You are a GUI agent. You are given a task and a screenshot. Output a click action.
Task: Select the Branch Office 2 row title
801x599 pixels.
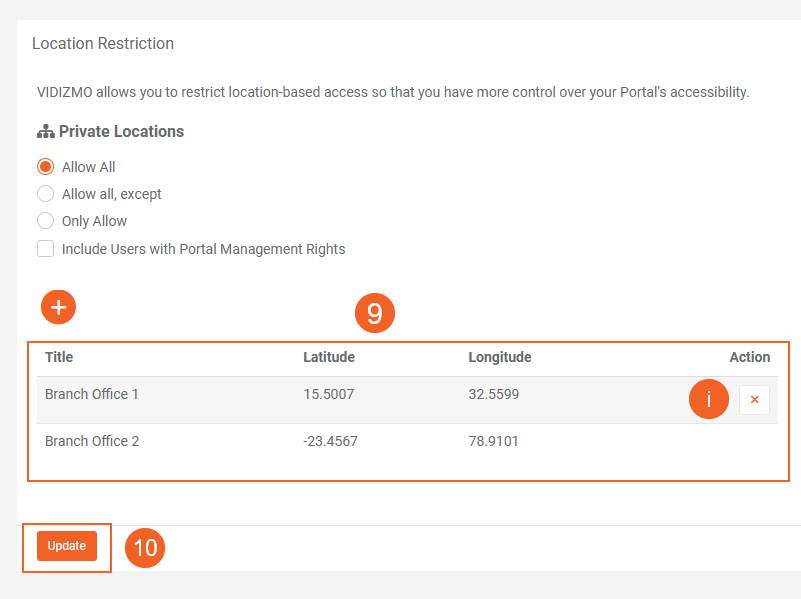92,441
